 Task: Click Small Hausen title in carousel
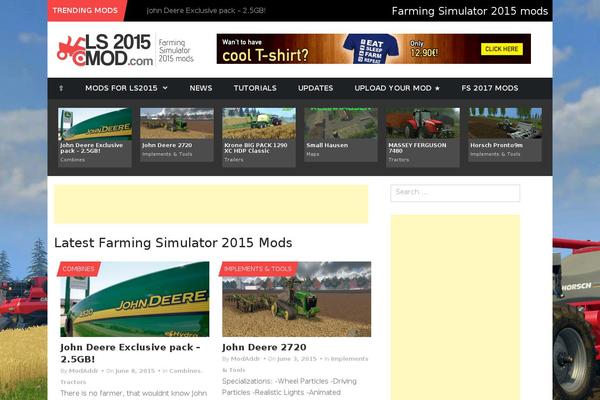pyautogui.click(x=327, y=145)
